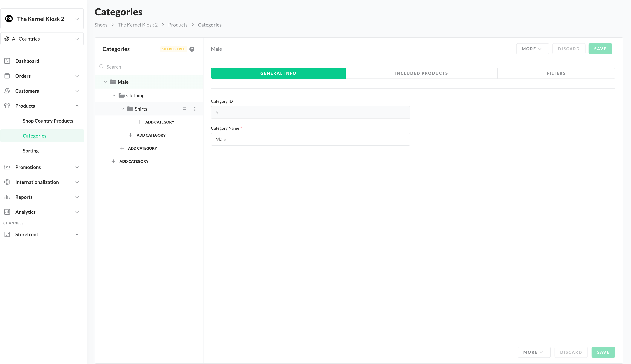Open the All Countries dropdown
The image size is (631, 364).
pyautogui.click(x=42, y=39)
